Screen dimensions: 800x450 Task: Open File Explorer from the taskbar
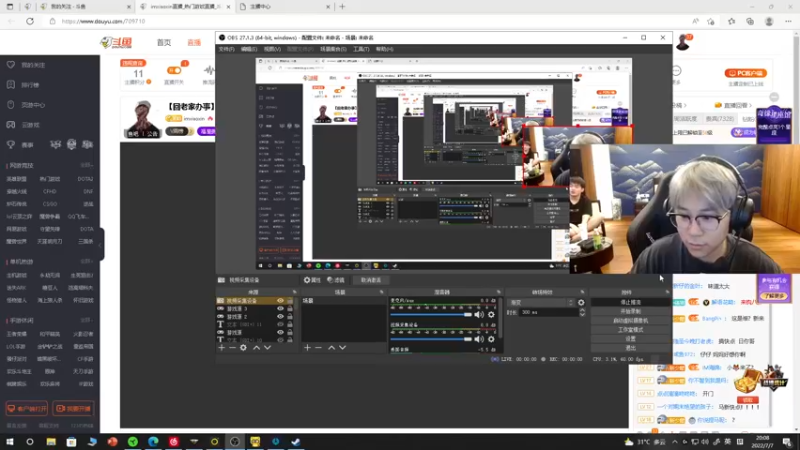click(51, 441)
